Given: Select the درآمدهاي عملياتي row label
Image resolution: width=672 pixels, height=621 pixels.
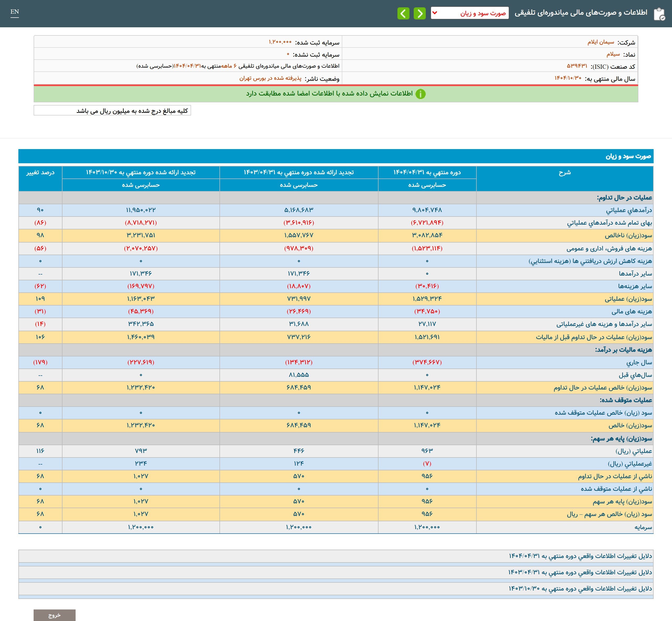Looking at the screenshot, I should tap(629, 210).
